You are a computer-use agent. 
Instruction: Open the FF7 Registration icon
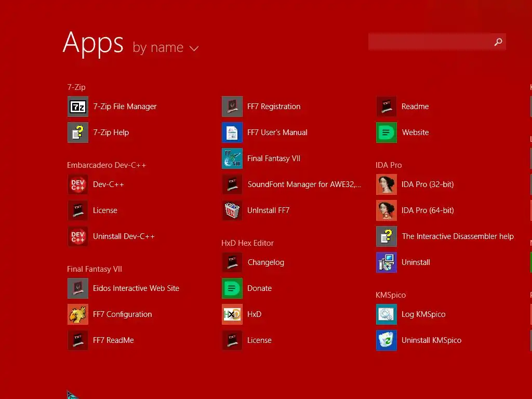(x=232, y=107)
